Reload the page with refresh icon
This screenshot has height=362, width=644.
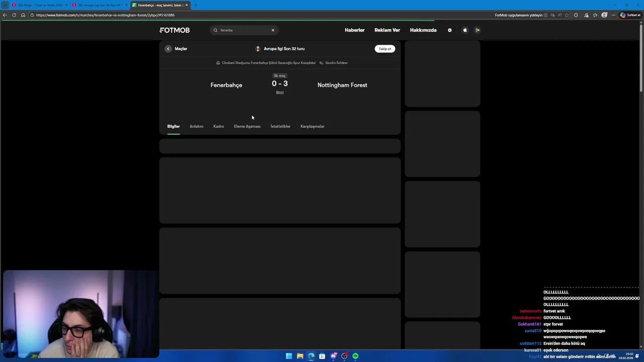pyautogui.click(x=14, y=15)
